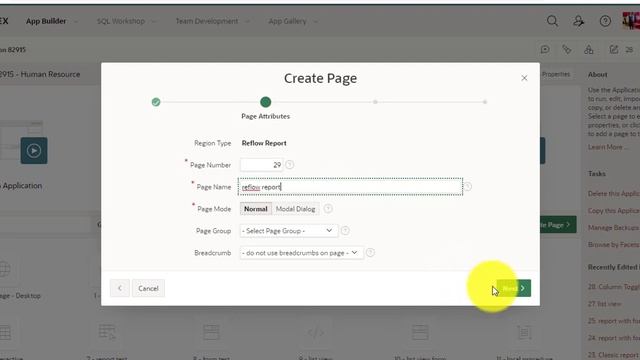Open the Breadcrumb dropdown
Image resolution: width=640 pixels, height=360 pixels.
pos(301,253)
